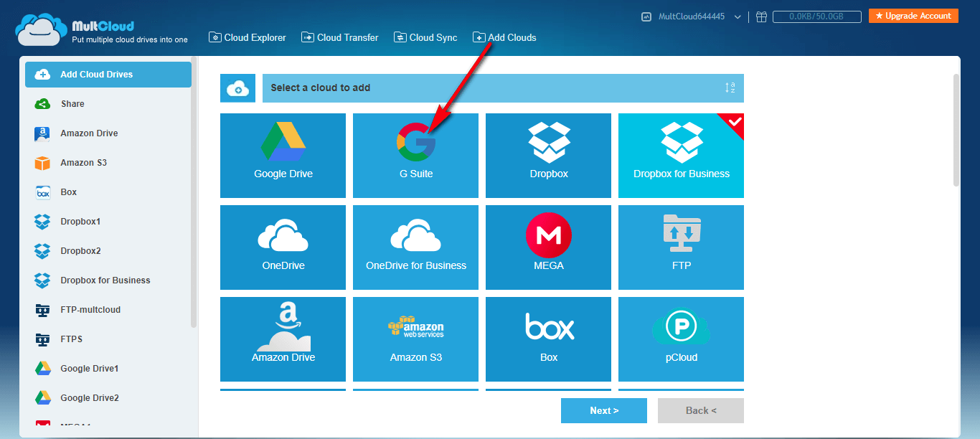980x439 pixels.
Task: Open the Cloud Transfer tab
Action: pyautogui.click(x=340, y=37)
